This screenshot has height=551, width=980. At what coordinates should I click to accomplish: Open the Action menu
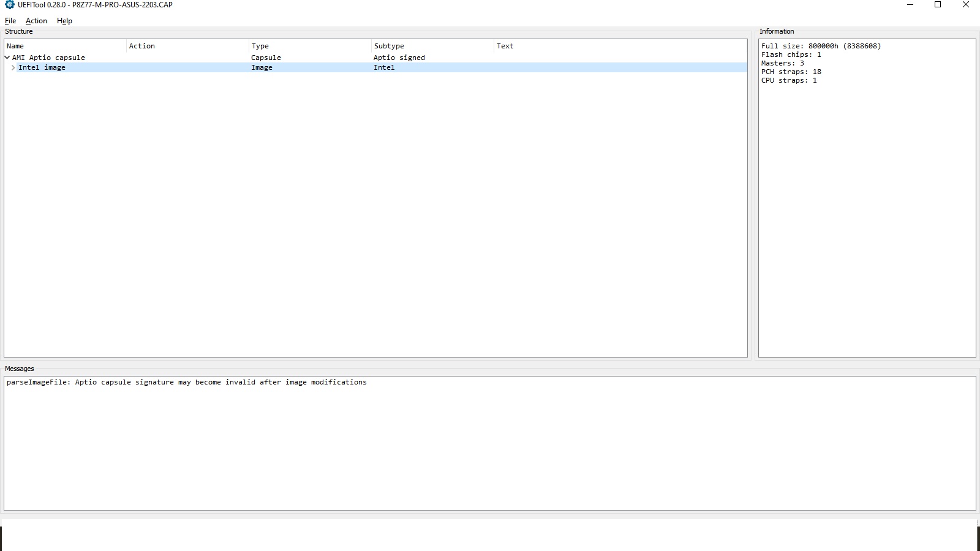pos(36,21)
